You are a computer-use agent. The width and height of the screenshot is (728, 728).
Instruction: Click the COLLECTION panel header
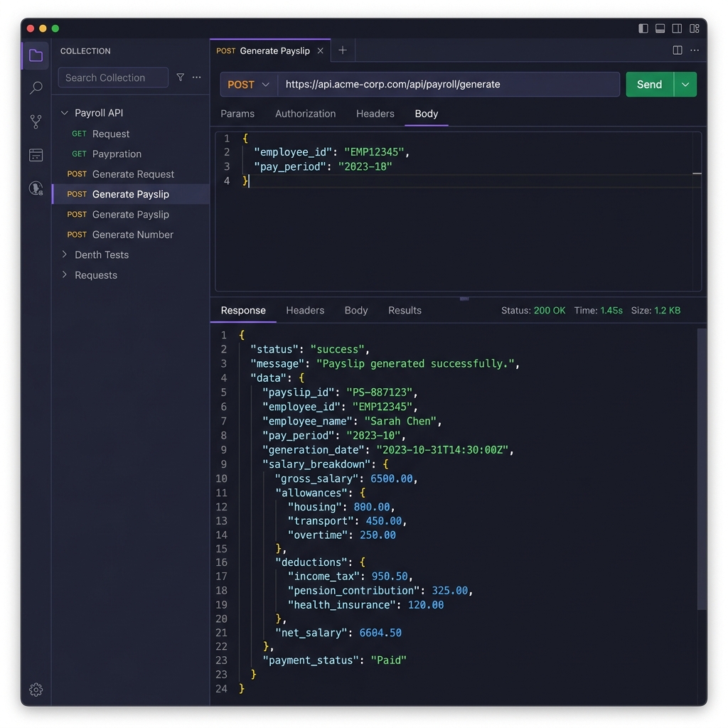click(85, 51)
